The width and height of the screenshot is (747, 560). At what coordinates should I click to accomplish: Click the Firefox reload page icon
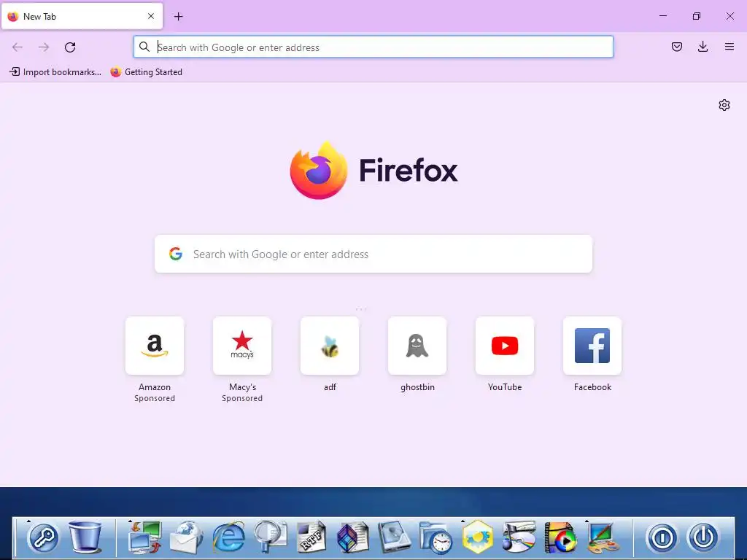click(x=70, y=47)
